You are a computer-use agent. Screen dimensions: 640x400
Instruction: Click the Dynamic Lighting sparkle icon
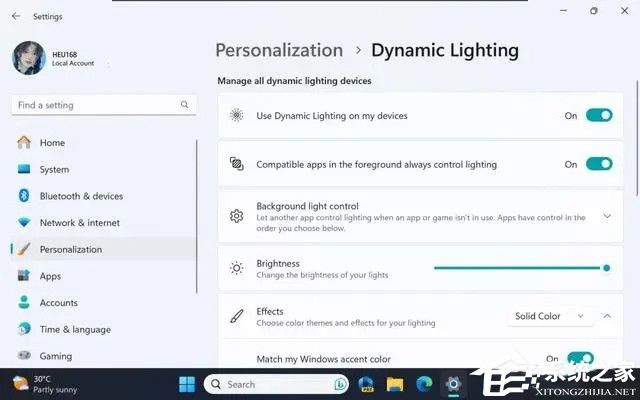(x=236, y=116)
